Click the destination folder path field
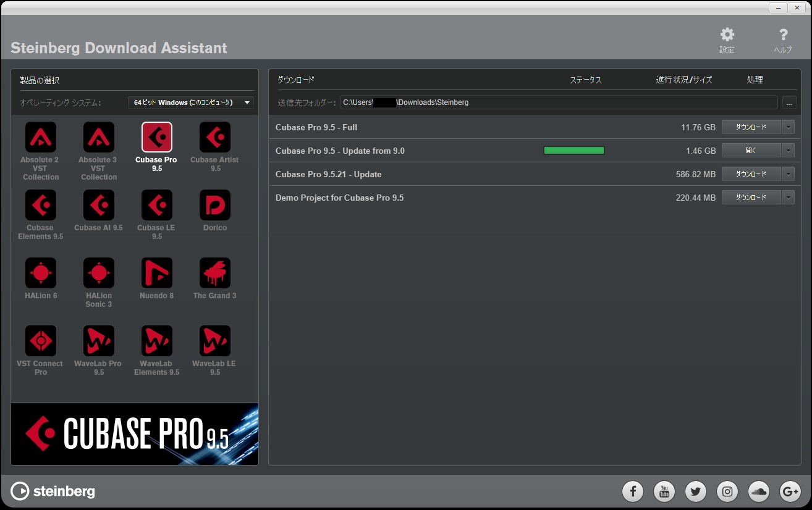The height and width of the screenshot is (510, 812). [x=559, y=102]
